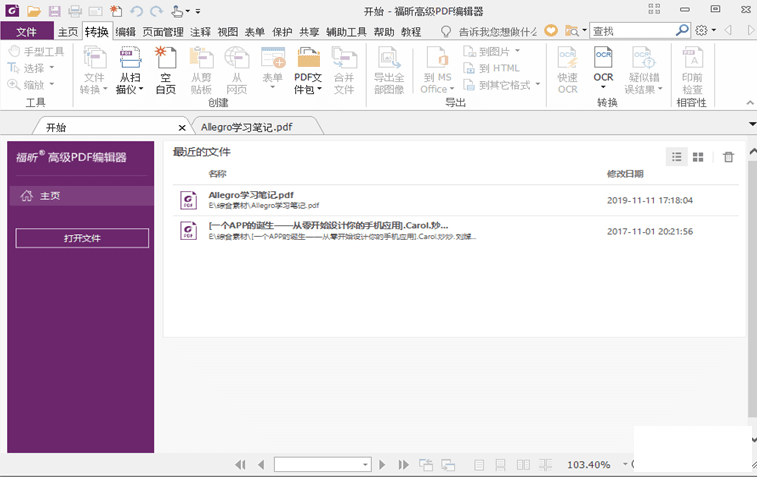This screenshot has width=757, height=477.
Task: Click the lightbulb 告诉我您想做什么 icon
Action: point(446,31)
